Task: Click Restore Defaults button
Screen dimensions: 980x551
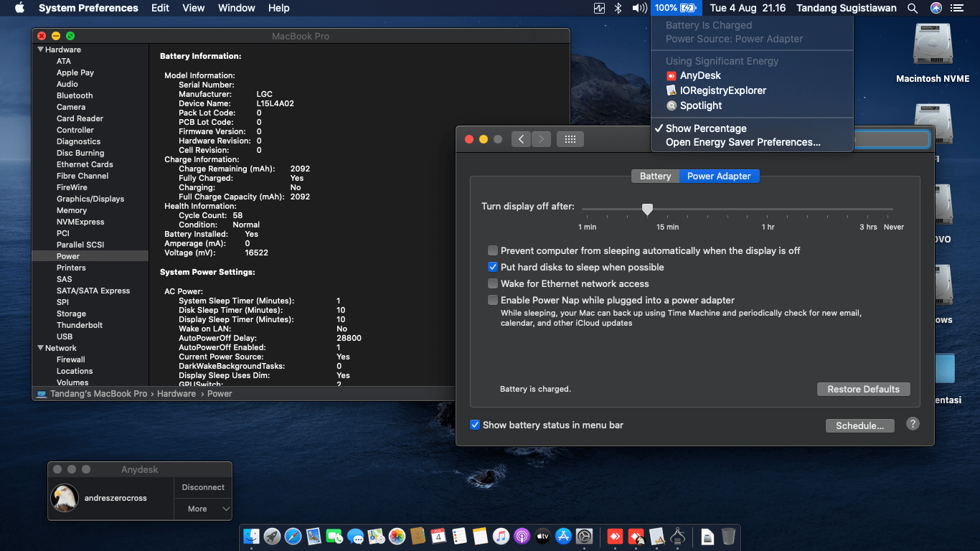Action: click(864, 389)
